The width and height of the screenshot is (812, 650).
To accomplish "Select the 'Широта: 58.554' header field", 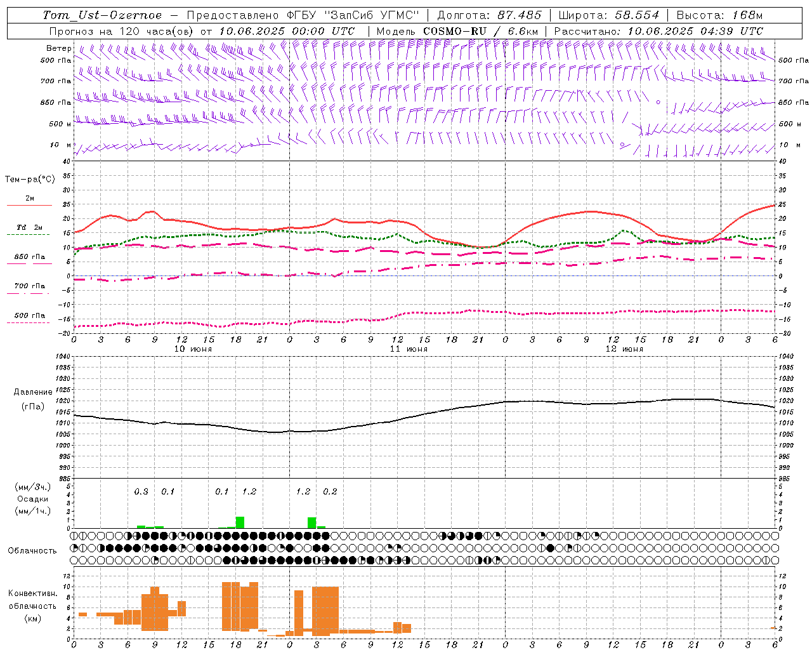I will pyautogui.click(x=608, y=15).
